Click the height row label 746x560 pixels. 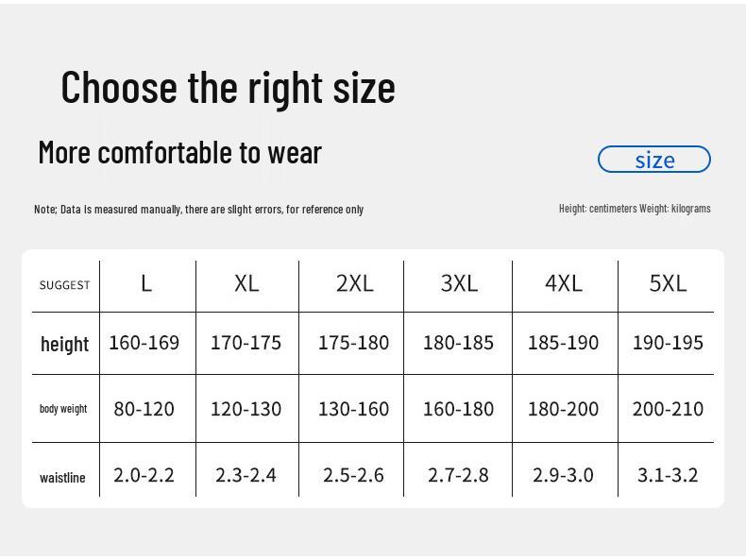coord(64,344)
